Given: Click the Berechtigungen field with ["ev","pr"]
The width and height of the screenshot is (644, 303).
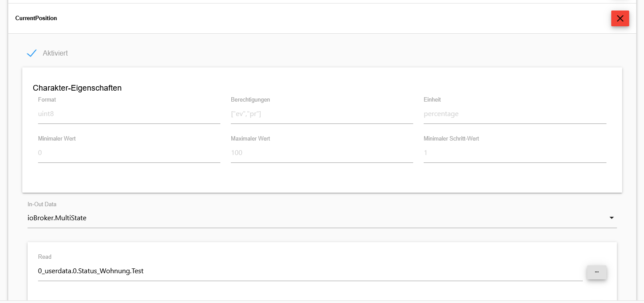Looking at the screenshot, I should [x=322, y=114].
